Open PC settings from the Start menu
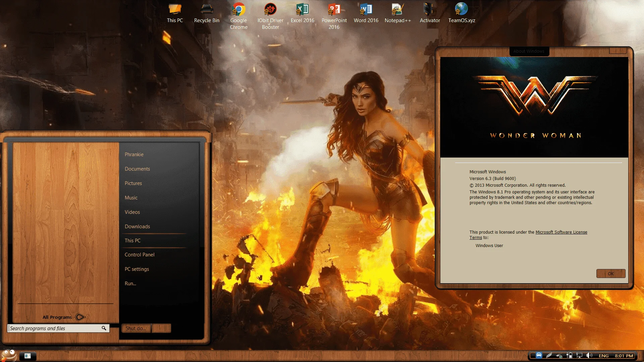 [137, 269]
